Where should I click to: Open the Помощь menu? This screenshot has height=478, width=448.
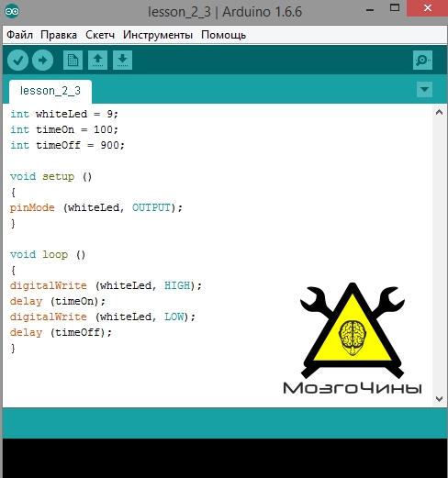223,35
